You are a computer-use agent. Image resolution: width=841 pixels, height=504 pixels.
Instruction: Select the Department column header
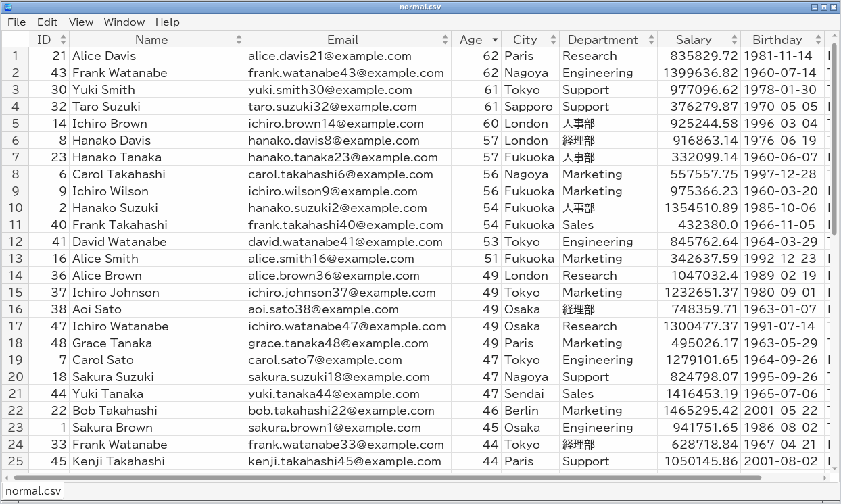[x=608, y=40]
